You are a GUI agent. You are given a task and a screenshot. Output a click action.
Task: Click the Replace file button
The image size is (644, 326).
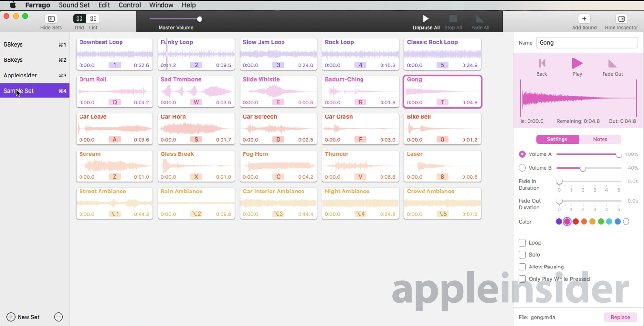coord(621,317)
